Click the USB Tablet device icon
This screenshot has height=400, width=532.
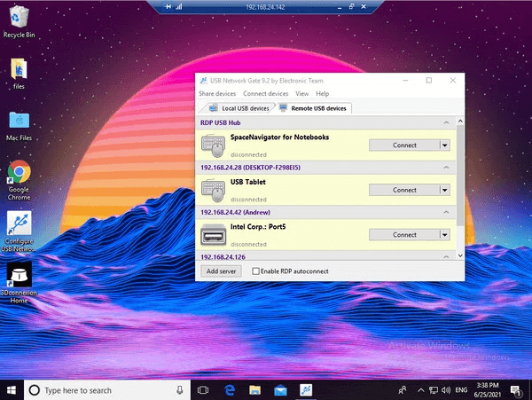(213, 189)
